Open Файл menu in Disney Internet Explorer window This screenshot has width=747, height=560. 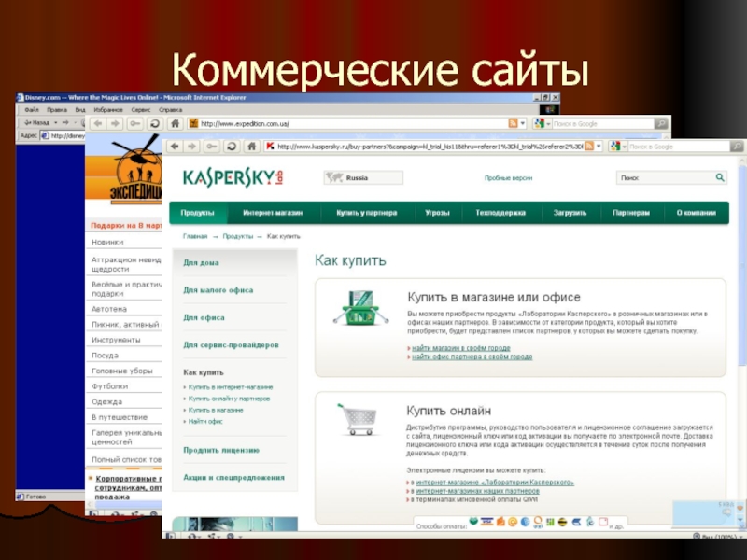(32, 110)
